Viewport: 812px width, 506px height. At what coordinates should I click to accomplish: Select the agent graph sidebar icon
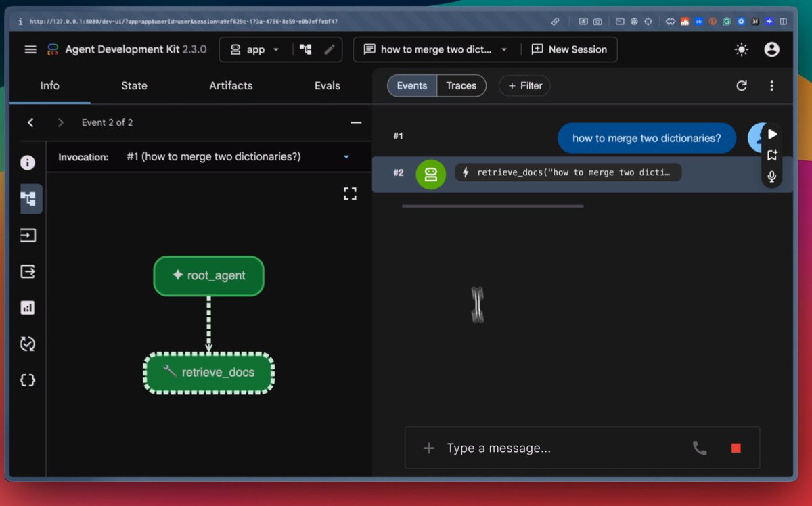(x=28, y=199)
